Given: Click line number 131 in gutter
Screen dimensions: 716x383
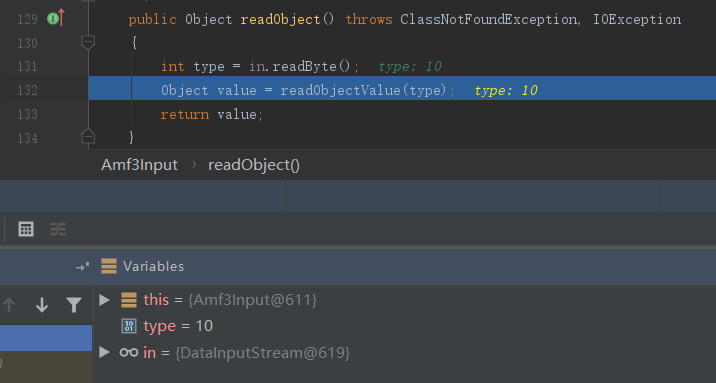Looking at the screenshot, I should 27,67.
